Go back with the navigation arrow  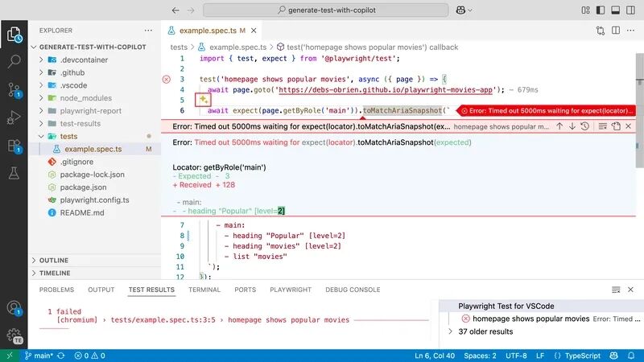(x=175, y=10)
